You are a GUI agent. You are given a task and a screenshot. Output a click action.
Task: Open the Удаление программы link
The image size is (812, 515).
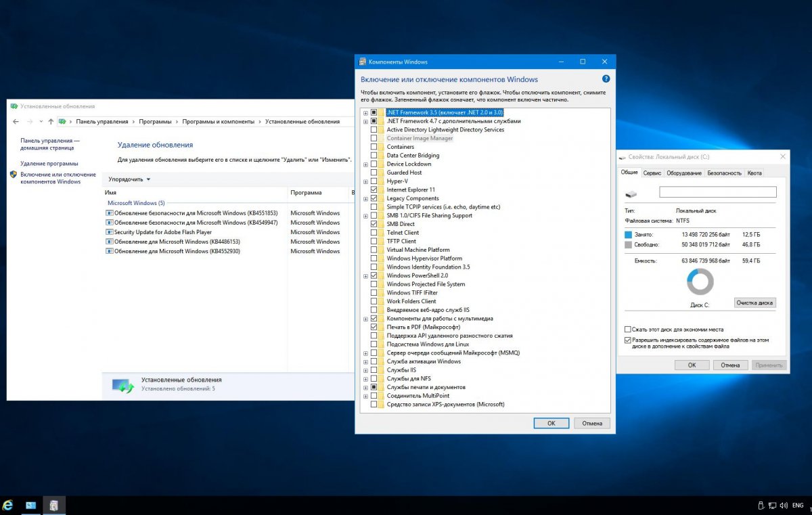click(49, 164)
